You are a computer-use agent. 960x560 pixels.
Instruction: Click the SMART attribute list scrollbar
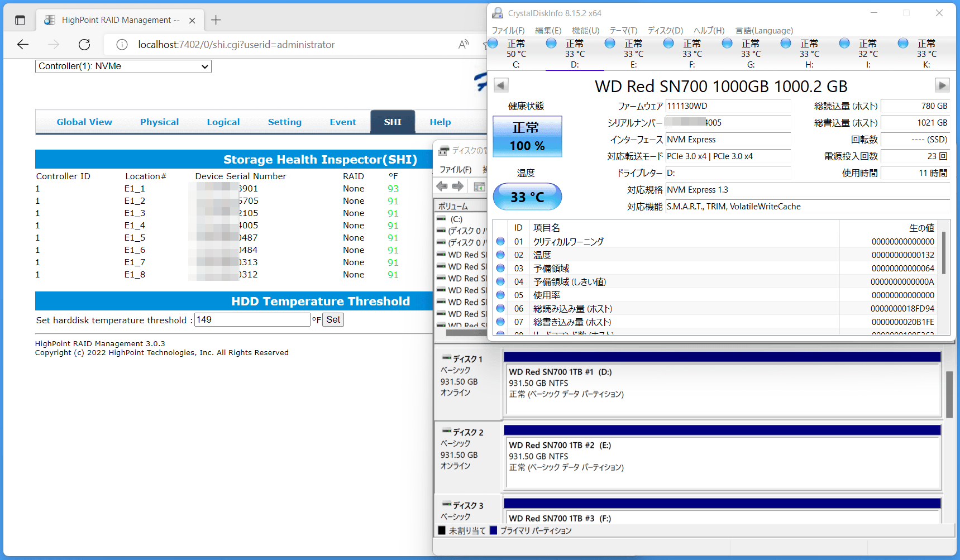click(944, 253)
